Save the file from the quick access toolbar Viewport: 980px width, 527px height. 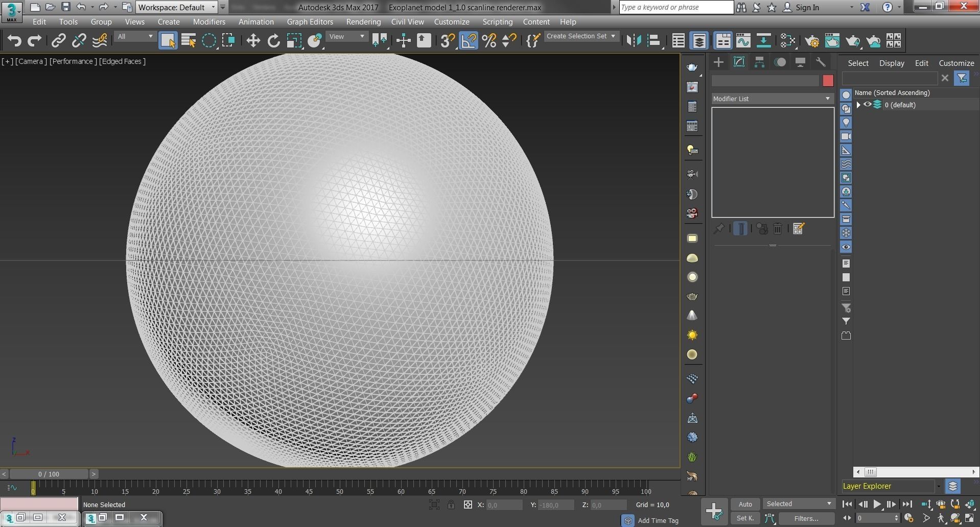(65, 7)
